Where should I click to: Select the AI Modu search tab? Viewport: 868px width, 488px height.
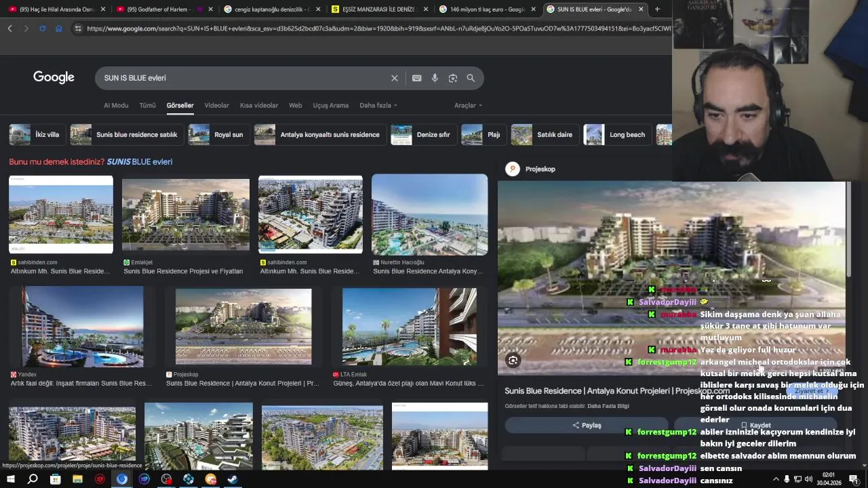(x=116, y=106)
